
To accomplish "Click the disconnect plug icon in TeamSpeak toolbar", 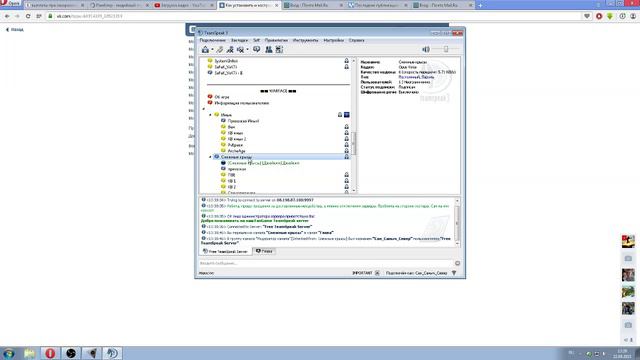I will [x=220, y=49].
